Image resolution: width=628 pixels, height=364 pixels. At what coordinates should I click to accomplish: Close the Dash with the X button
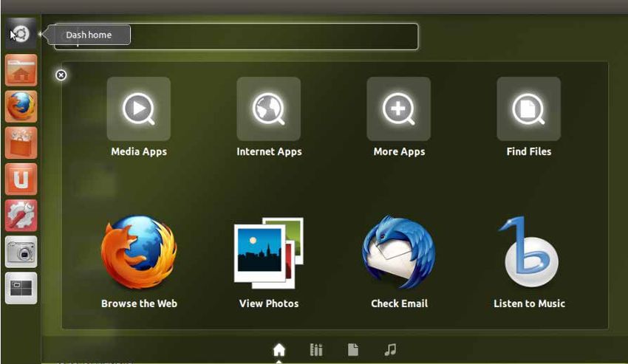[61, 75]
